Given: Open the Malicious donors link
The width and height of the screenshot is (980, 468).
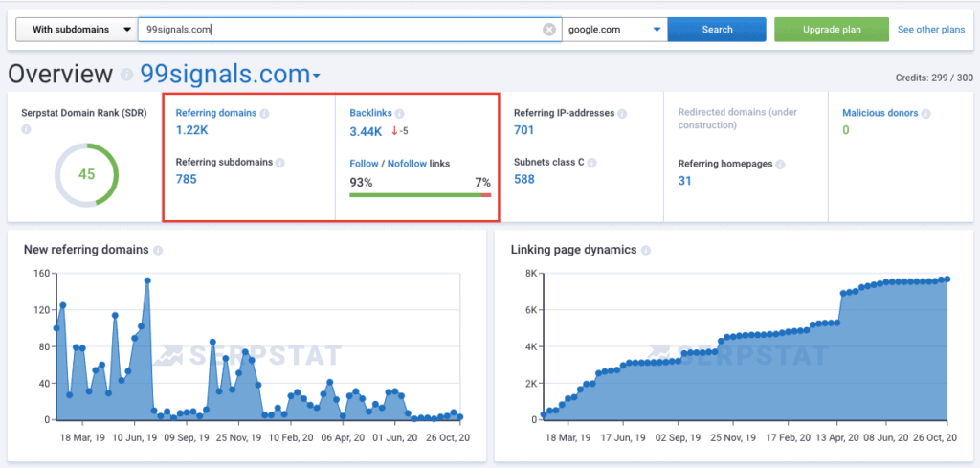Looking at the screenshot, I should [x=880, y=113].
